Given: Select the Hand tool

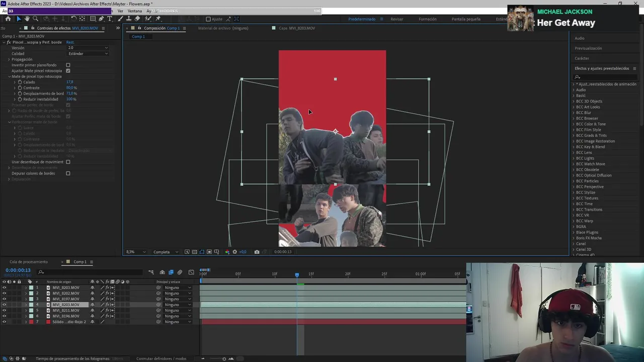Looking at the screenshot, I should pyautogui.click(x=27, y=19).
